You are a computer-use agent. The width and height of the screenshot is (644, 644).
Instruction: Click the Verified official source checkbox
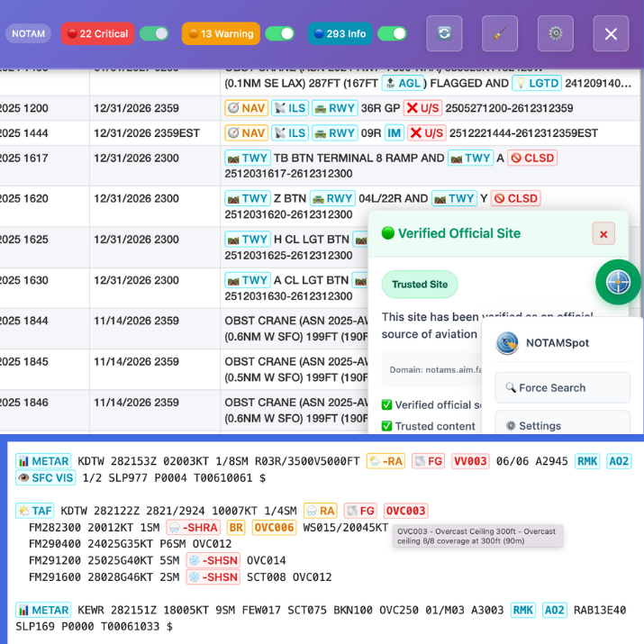click(x=386, y=405)
